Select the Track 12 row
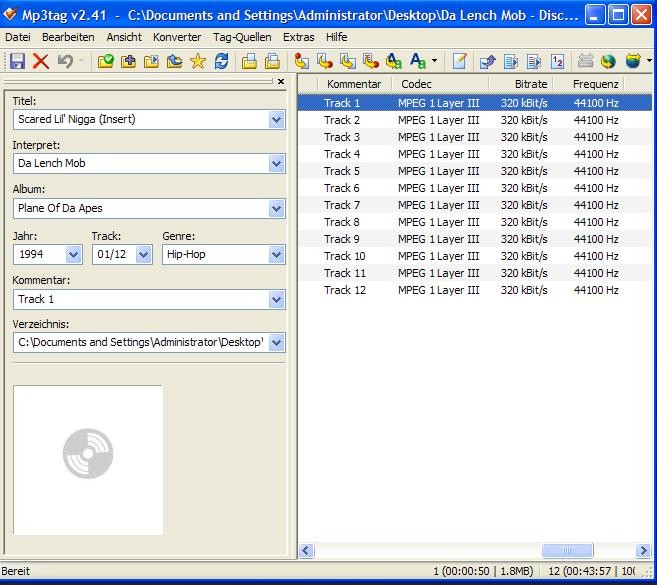This screenshot has width=657, height=585. 475,290
